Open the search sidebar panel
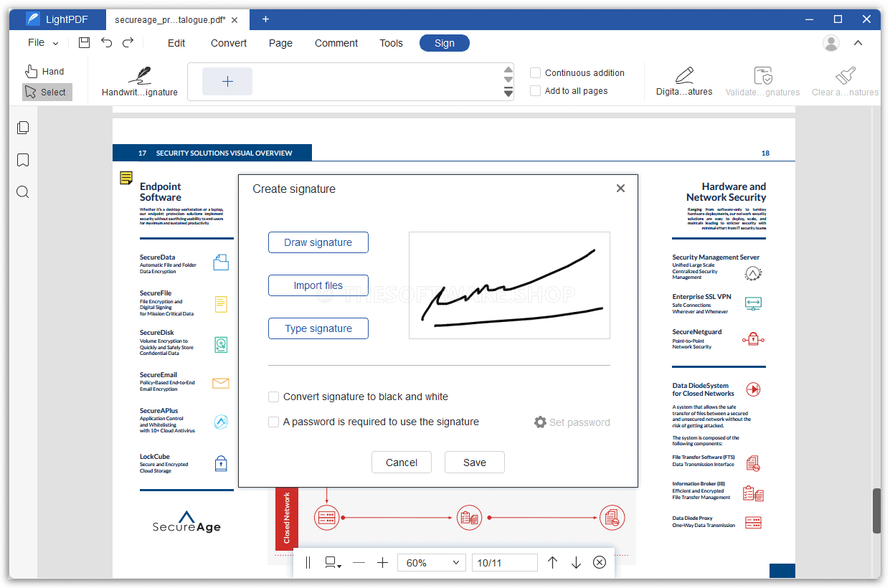Screen dimensions: 890x588 tap(23, 191)
